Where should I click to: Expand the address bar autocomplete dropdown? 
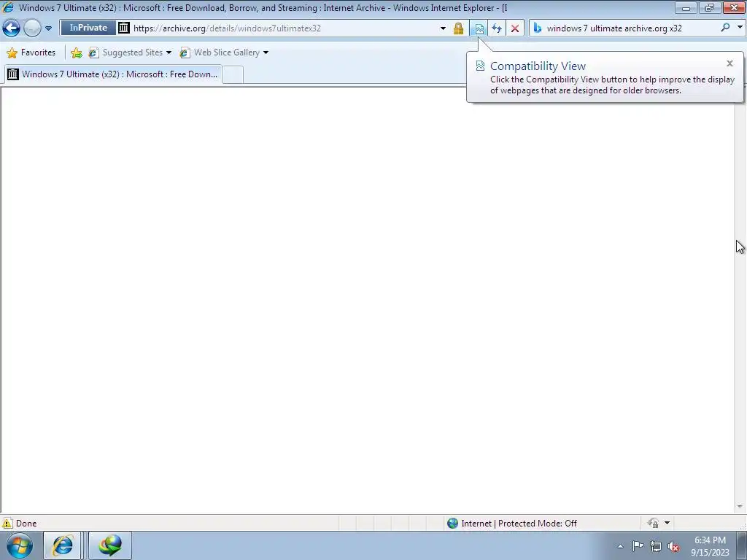pyautogui.click(x=443, y=28)
